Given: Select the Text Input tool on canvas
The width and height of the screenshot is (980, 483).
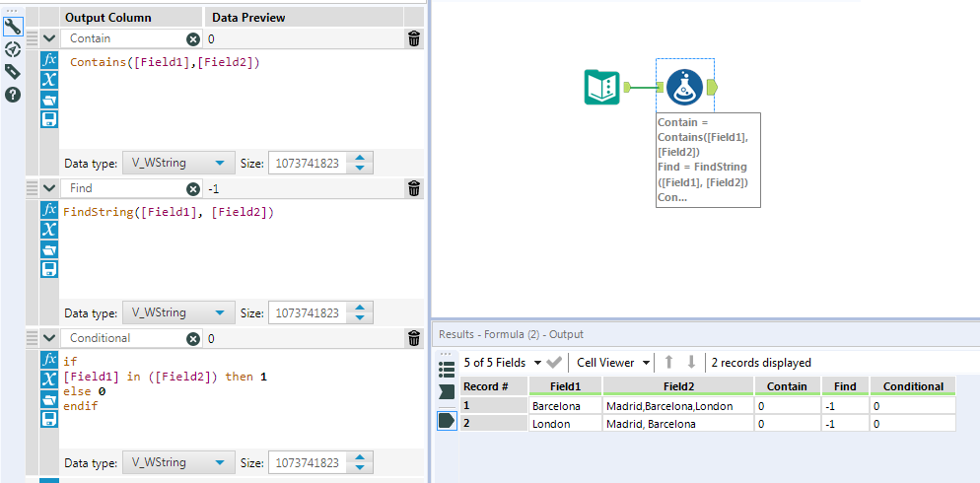Looking at the screenshot, I should [x=602, y=87].
